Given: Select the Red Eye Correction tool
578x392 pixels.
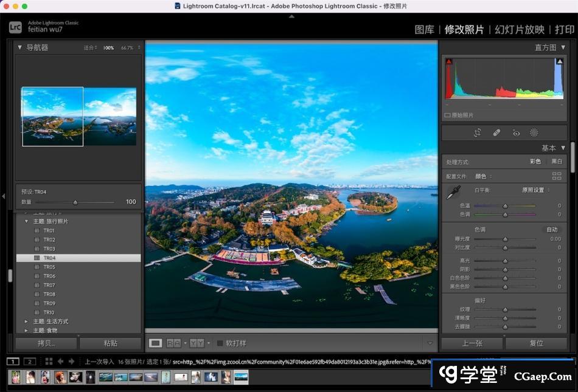Looking at the screenshot, I should click(x=516, y=132).
